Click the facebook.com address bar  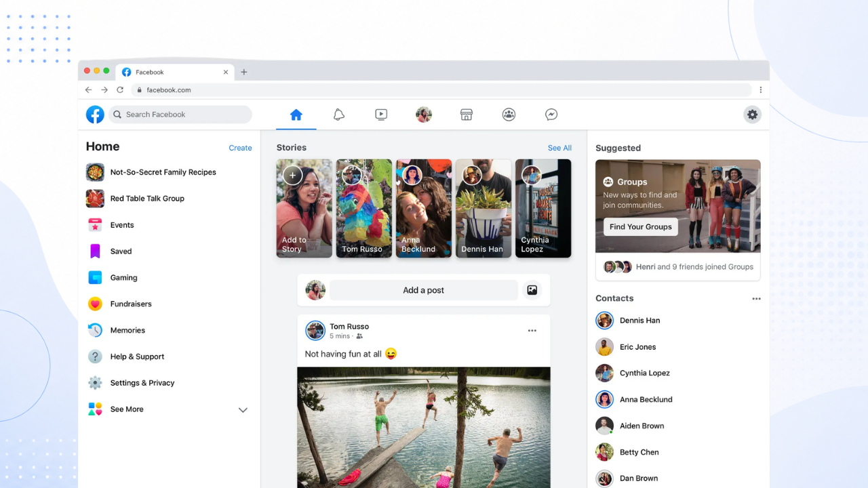441,89
